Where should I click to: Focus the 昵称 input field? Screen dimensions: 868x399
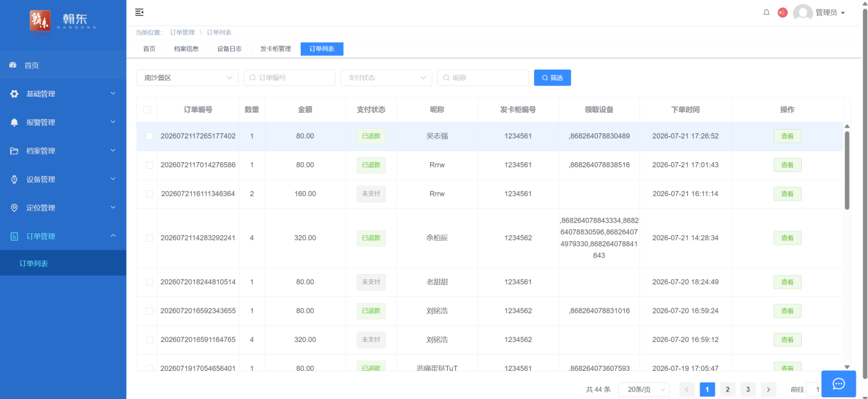click(483, 78)
